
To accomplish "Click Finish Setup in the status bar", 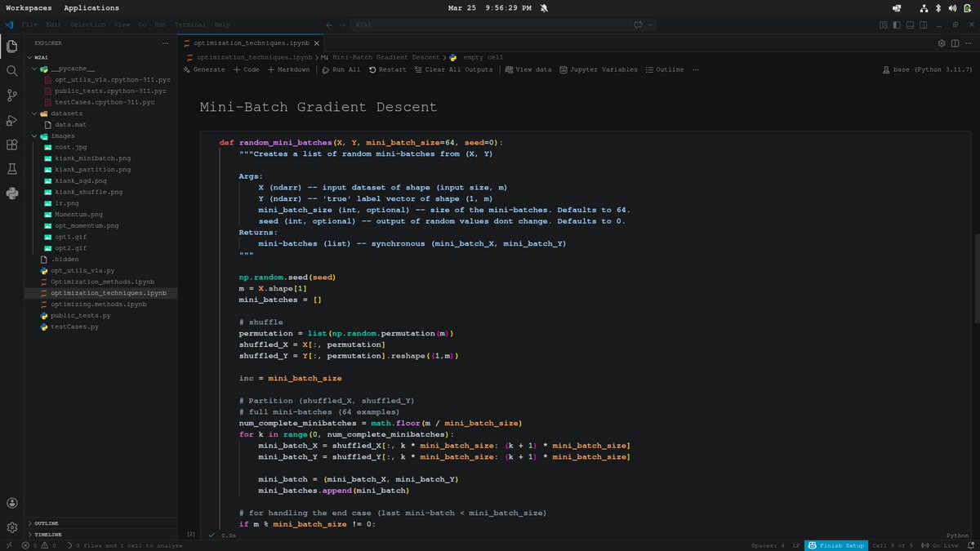I will click(835, 545).
